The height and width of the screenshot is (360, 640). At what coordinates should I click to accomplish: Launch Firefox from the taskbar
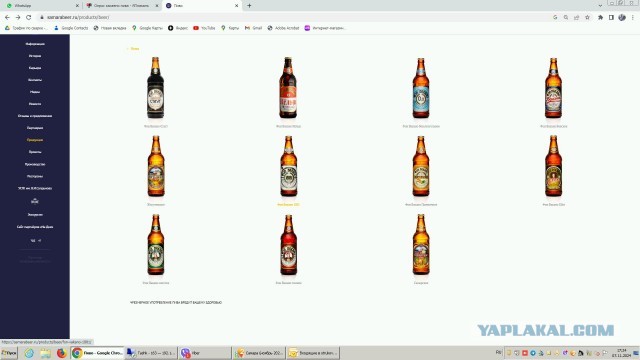pos(62,353)
